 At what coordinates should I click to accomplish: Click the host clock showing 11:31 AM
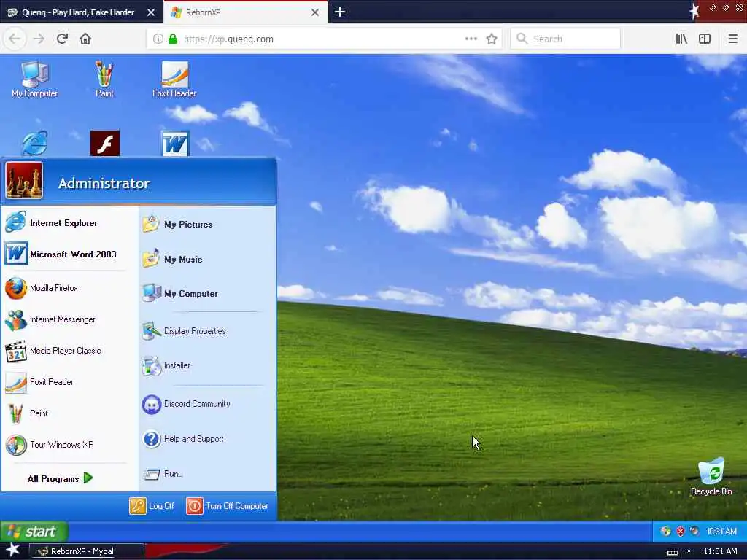(720, 551)
